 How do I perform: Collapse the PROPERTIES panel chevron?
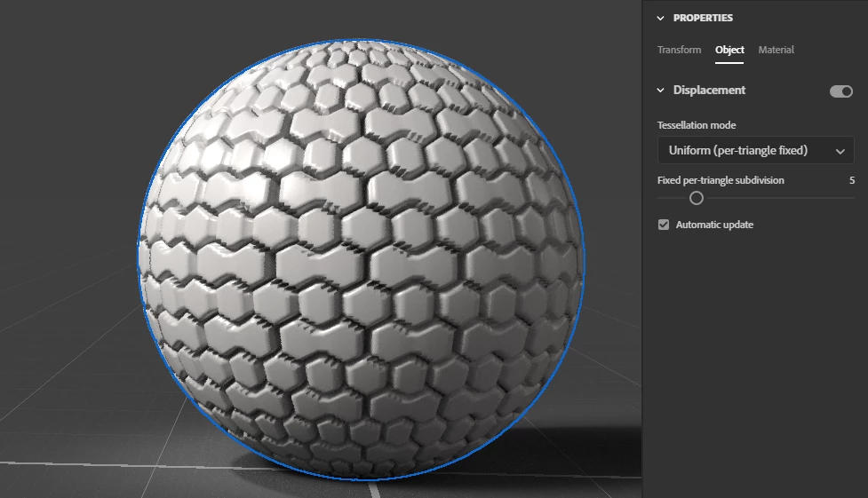click(x=660, y=19)
